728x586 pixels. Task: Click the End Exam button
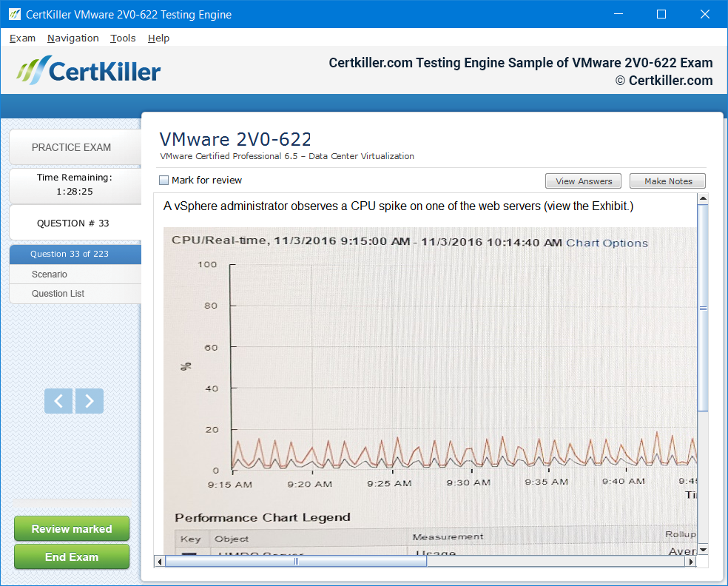[72, 556]
